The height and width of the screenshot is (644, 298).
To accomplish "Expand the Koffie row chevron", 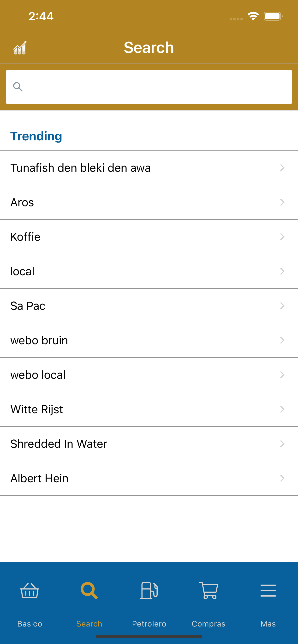I will pyautogui.click(x=282, y=237).
